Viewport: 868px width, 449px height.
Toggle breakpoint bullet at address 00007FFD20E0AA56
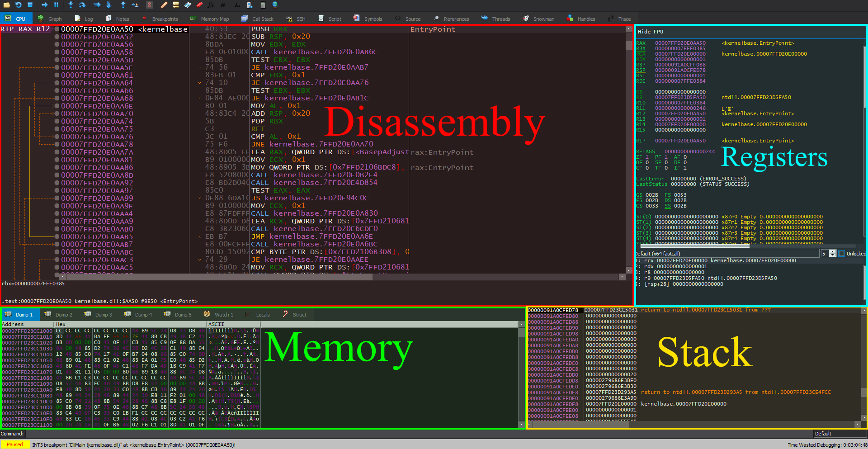pyautogui.click(x=57, y=44)
